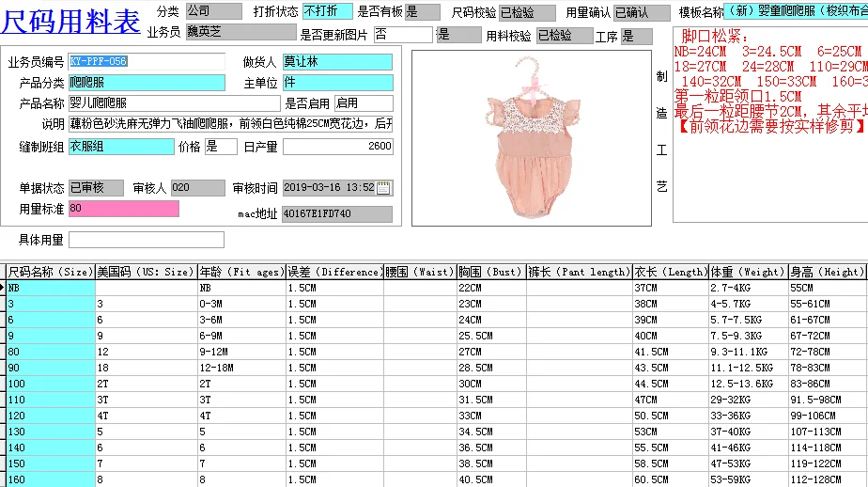868x487 pixels.
Task: Click the 价格 field showing 是
Action: (221, 147)
